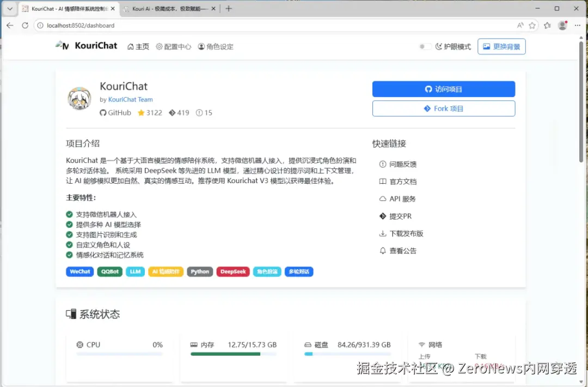The height and width of the screenshot is (387, 588).
Task: Click the green check beside 自定义角色和人设
Action: 69,245
